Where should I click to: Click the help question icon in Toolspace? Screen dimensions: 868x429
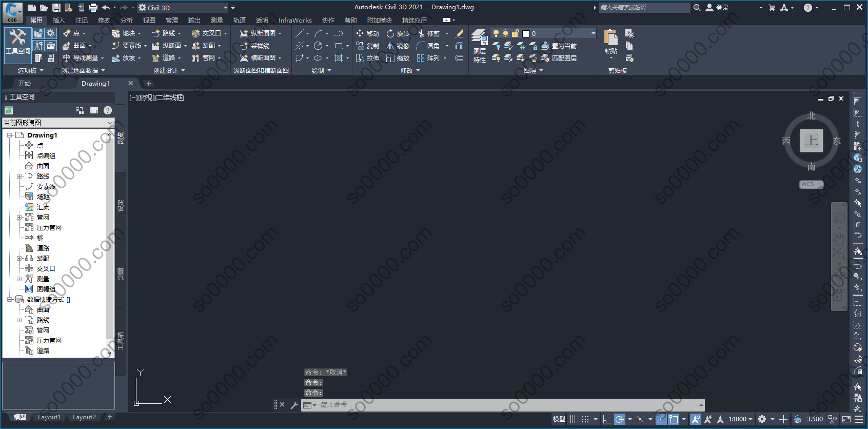click(x=108, y=110)
